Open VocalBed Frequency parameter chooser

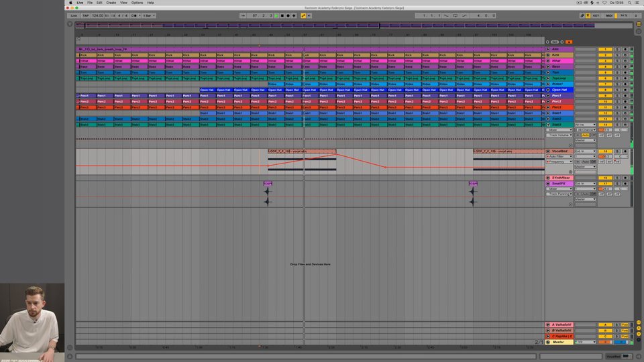[559, 162]
